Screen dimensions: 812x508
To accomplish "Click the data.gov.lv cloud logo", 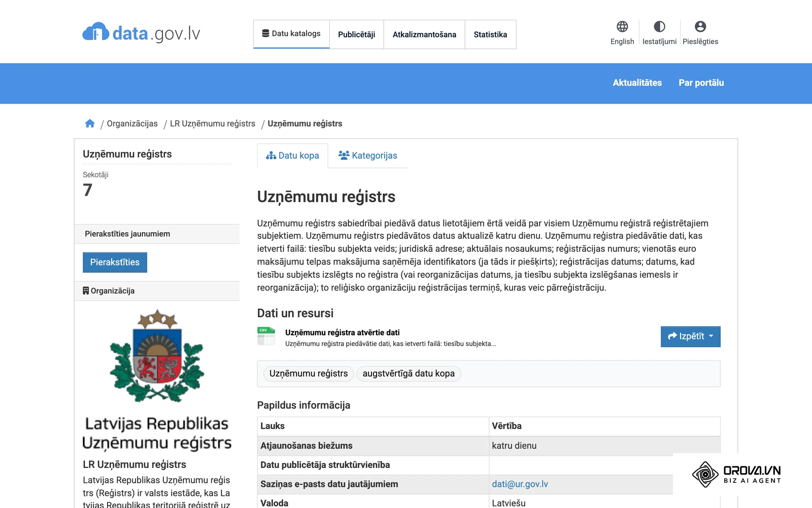I will point(142,33).
